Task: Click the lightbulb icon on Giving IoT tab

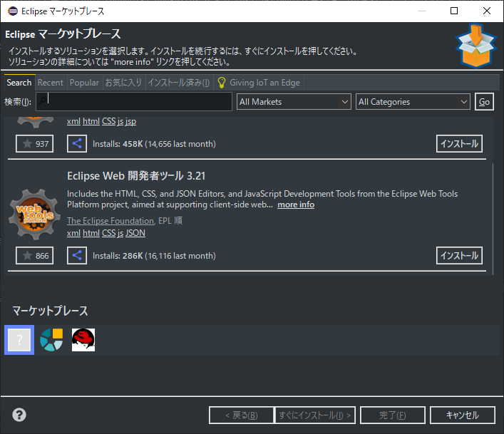Action: coord(222,83)
